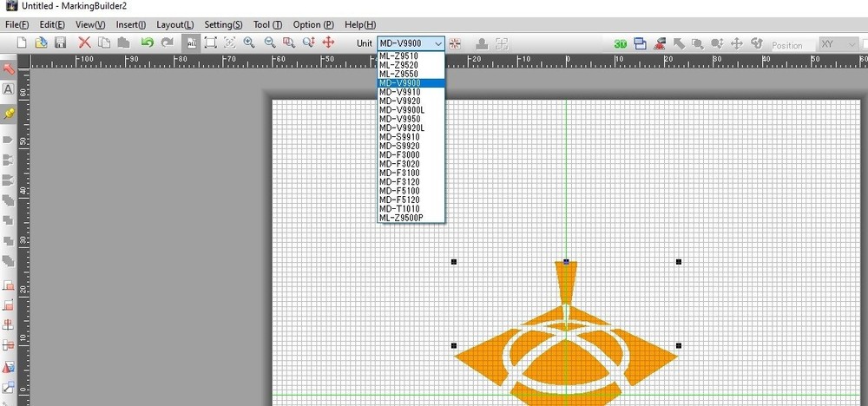
Task: Click the red cone shape icon in sidebar
Action: (9, 367)
